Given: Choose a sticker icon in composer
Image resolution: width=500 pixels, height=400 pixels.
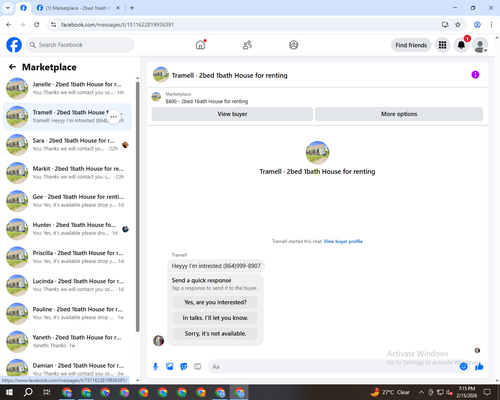Looking at the screenshot, I should tap(184, 367).
